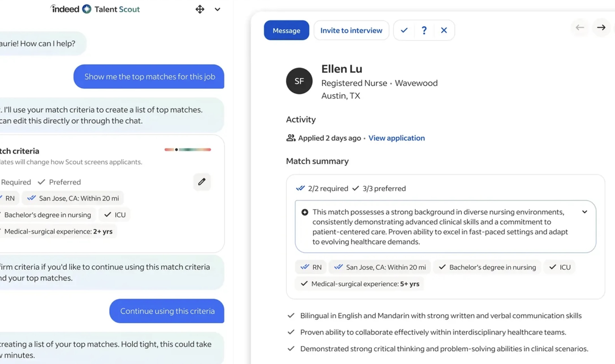Reject candidate with the X icon
Image resolution: width=615 pixels, height=364 pixels.
(x=444, y=30)
